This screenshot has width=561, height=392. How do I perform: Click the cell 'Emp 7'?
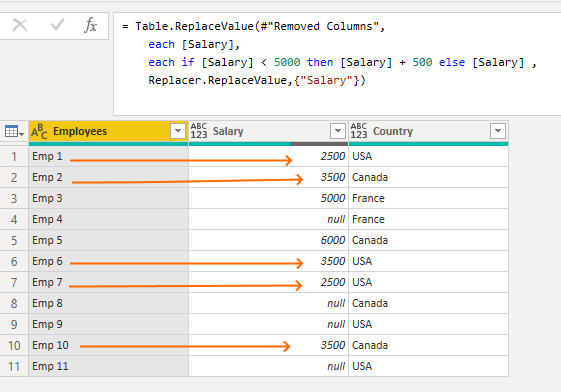(x=108, y=283)
